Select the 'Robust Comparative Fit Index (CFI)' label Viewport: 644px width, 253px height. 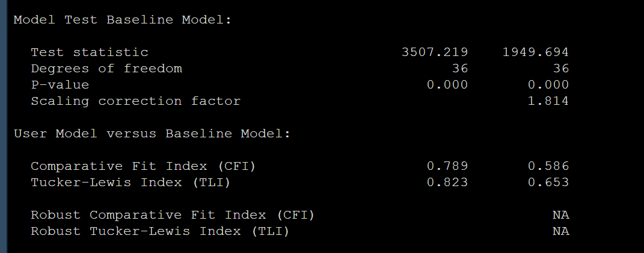(x=173, y=215)
